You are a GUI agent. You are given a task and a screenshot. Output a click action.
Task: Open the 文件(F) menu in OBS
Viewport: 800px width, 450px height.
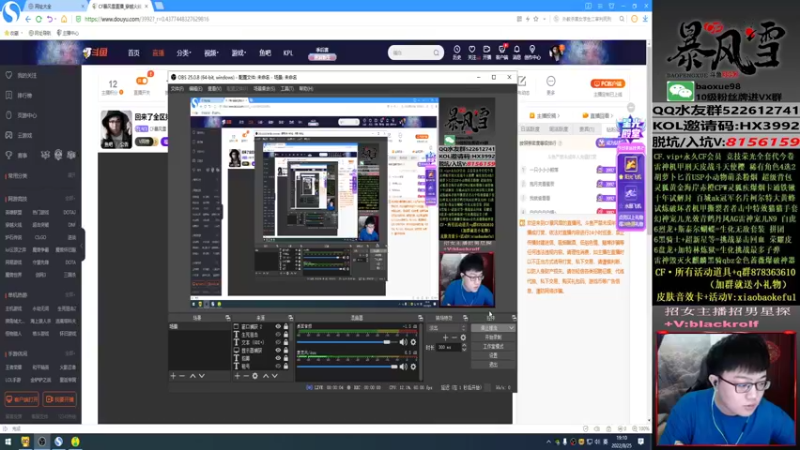(x=177, y=89)
